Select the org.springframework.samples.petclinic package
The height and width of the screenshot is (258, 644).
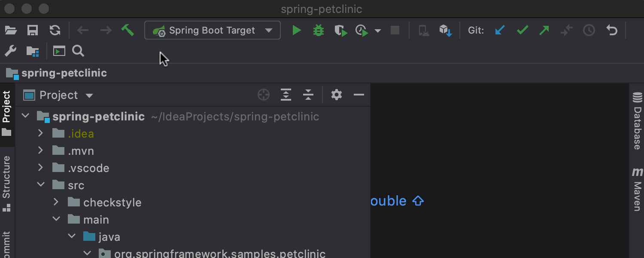tap(193, 253)
